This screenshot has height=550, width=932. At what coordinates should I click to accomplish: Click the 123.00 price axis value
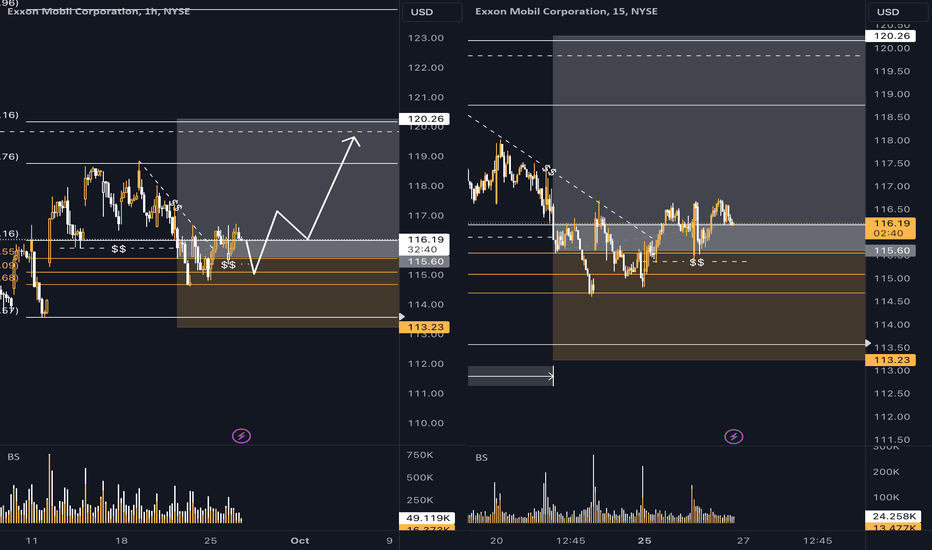click(426, 38)
